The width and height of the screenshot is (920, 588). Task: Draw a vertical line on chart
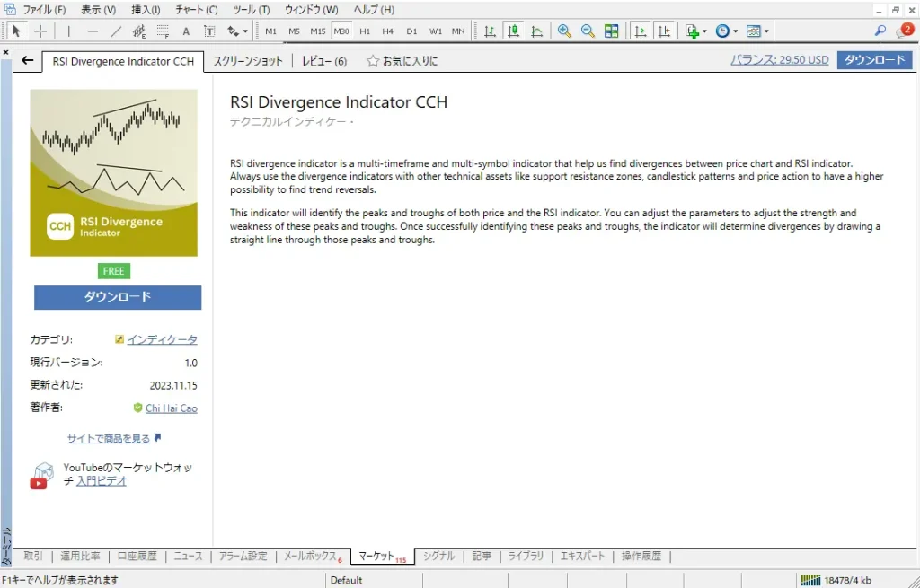(68, 31)
